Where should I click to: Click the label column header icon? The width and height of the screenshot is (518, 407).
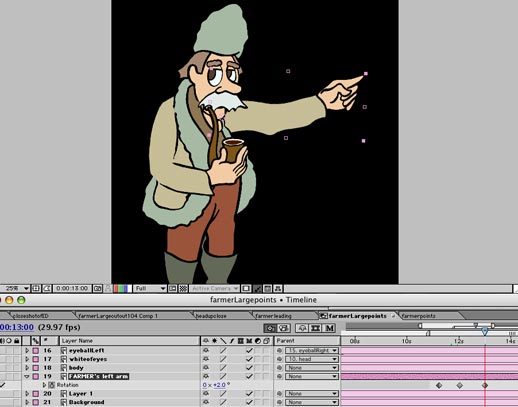pyautogui.click(x=35, y=341)
